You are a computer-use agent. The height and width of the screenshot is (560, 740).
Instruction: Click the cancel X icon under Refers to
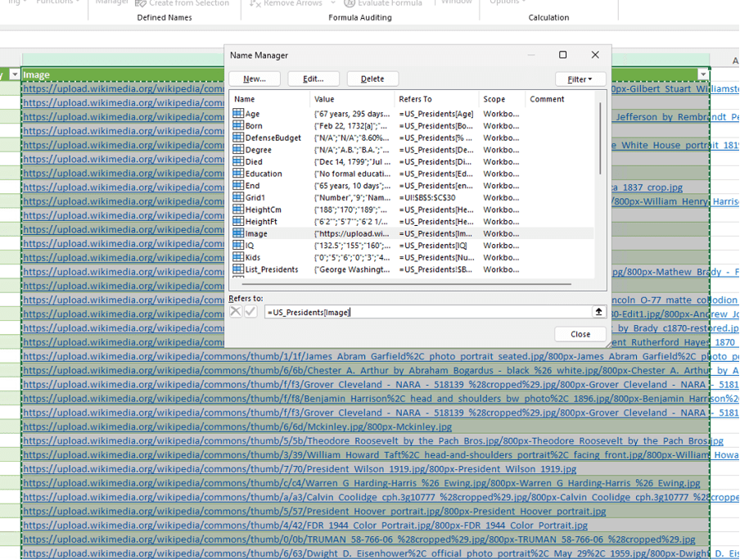tap(236, 312)
